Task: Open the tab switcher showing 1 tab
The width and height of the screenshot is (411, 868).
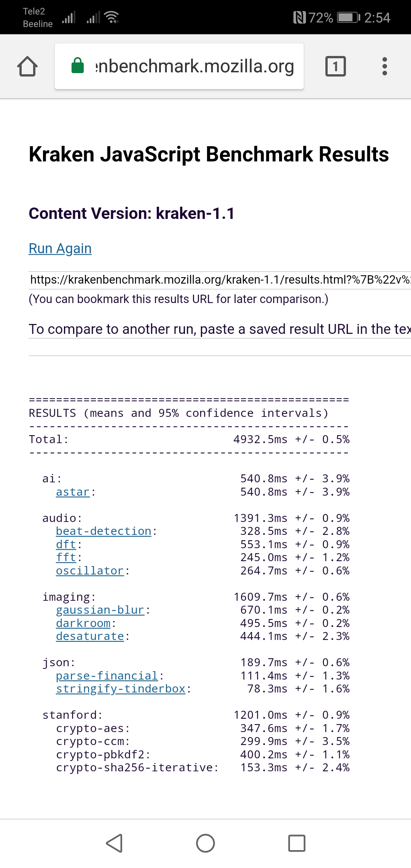Action: [335, 66]
